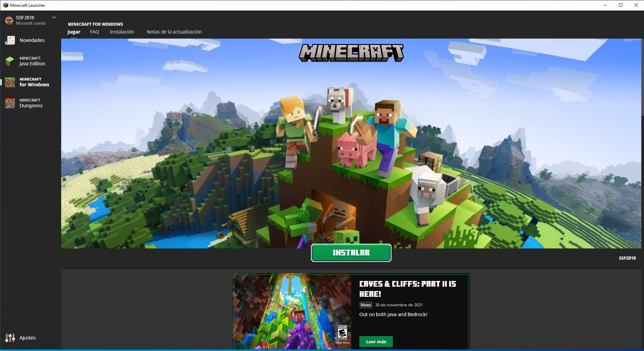This screenshot has height=351, width=644.
Task: Click the Minecraft for Windows sidebar label
Action: [34, 82]
